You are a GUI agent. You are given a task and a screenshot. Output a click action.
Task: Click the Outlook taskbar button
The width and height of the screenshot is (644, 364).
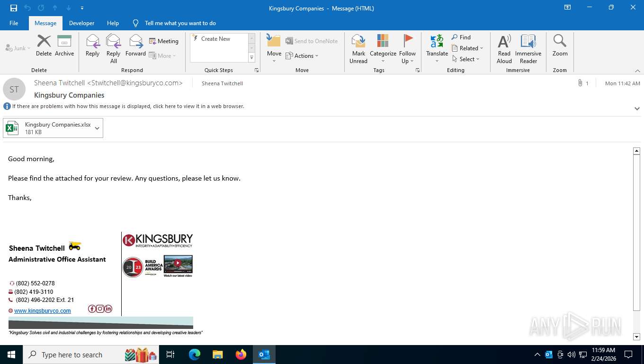pos(264,355)
